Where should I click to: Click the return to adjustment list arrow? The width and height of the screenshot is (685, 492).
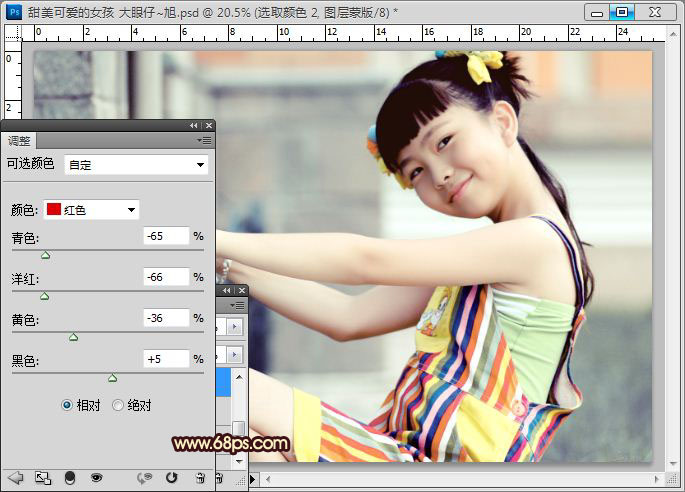pyautogui.click(x=15, y=479)
